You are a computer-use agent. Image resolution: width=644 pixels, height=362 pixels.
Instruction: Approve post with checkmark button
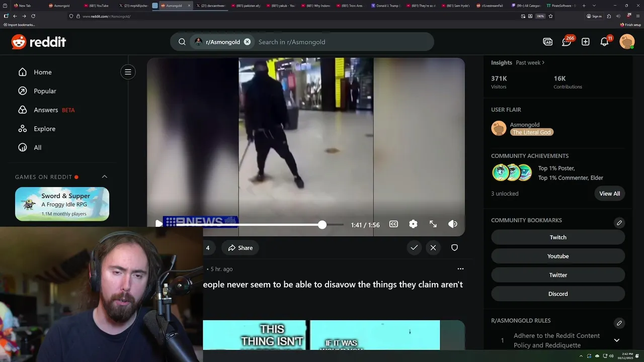coord(414,247)
